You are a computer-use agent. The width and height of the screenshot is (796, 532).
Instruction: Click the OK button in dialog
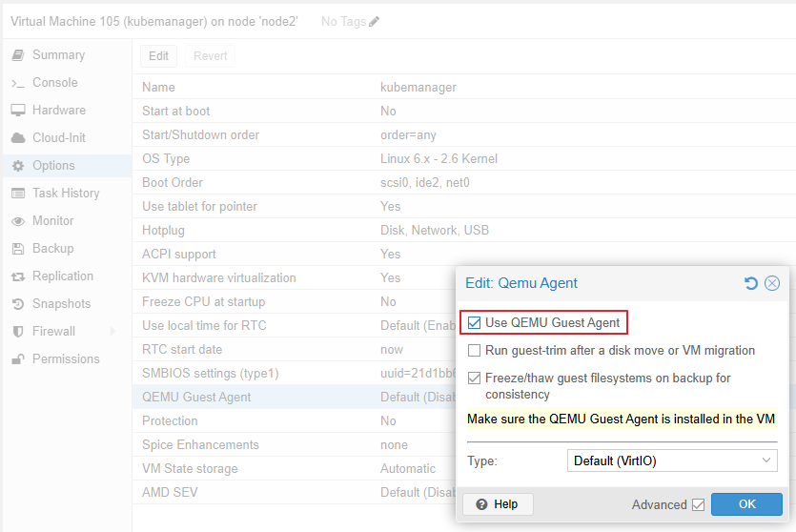[746, 504]
